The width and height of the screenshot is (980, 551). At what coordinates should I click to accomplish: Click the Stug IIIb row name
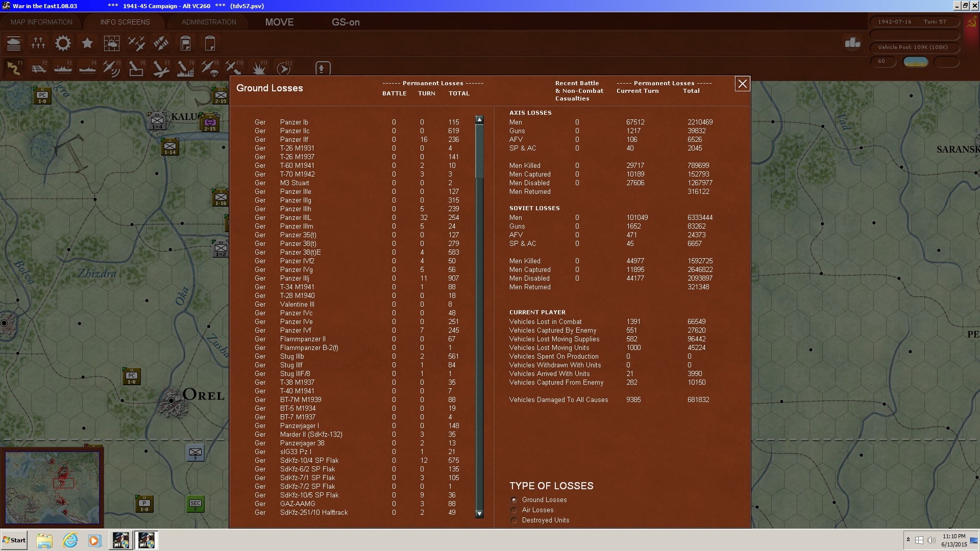coord(292,357)
